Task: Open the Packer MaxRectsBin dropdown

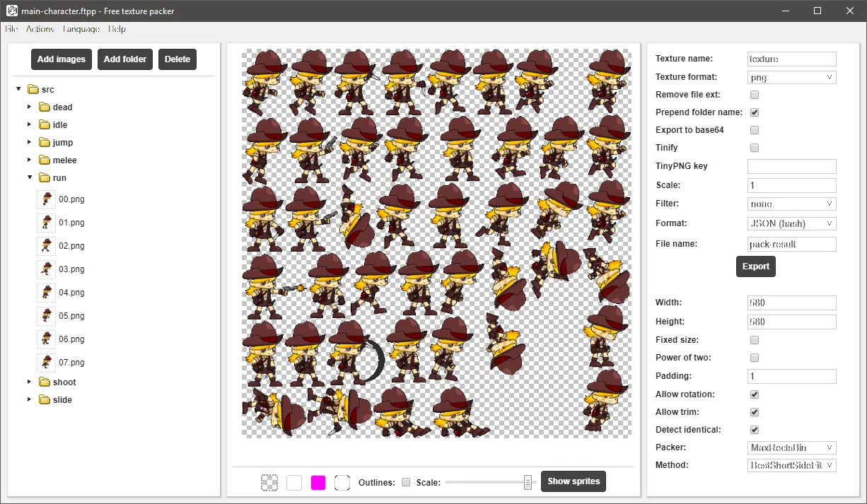Action: point(792,447)
